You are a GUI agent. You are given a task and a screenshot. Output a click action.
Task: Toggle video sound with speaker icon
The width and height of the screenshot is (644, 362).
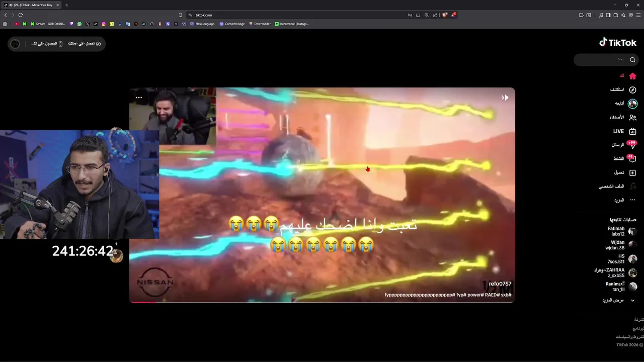point(505,98)
